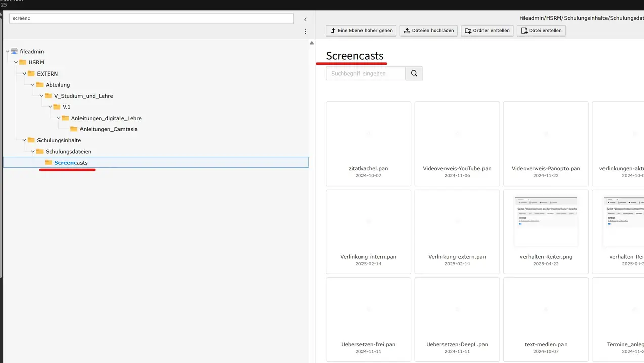Collapse the folder tree panel arrow
The height and width of the screenshot is (363, 644).
[305, 19]
